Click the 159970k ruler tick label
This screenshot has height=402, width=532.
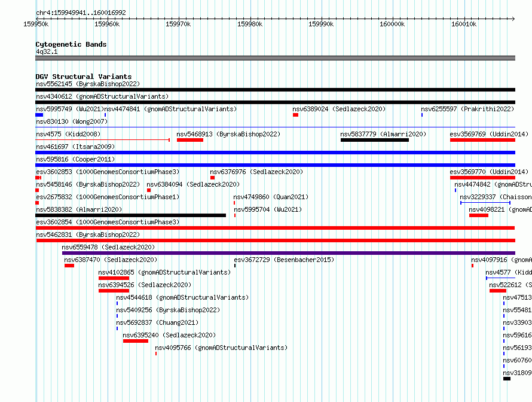[178, 24]
